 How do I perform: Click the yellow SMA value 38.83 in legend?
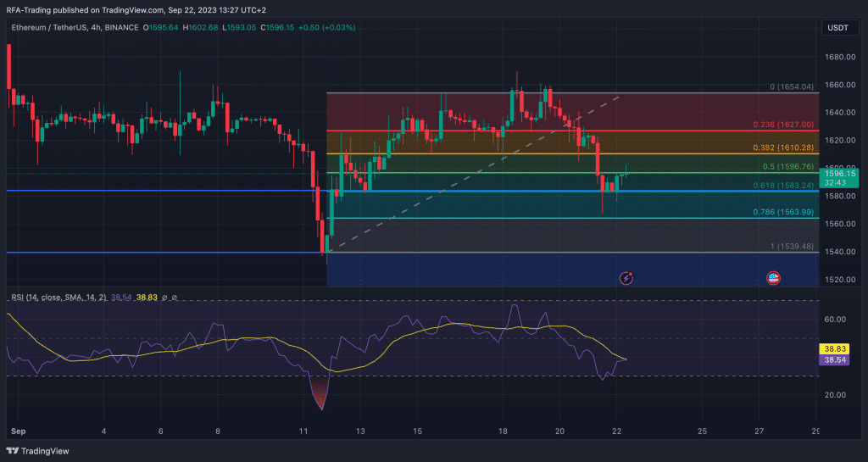[x=147, y=297]
